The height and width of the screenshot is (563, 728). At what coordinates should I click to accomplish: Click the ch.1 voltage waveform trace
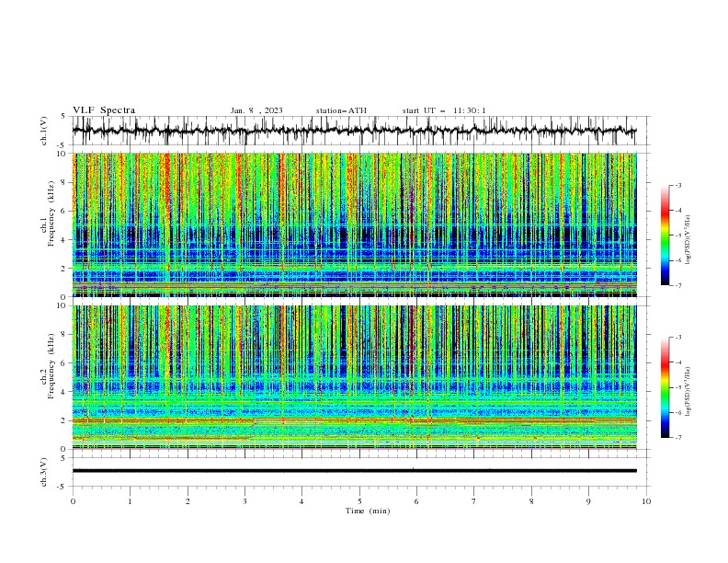tap(355, 131)
